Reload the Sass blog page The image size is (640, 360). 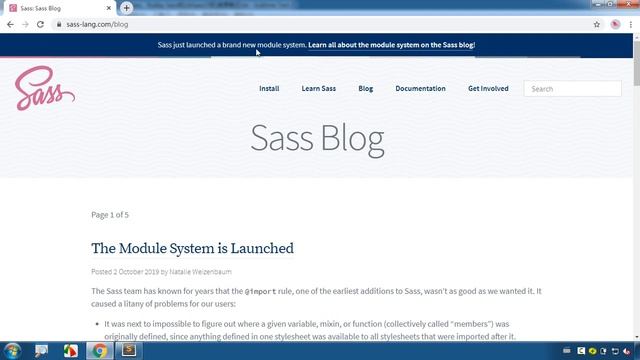(40, 24)
